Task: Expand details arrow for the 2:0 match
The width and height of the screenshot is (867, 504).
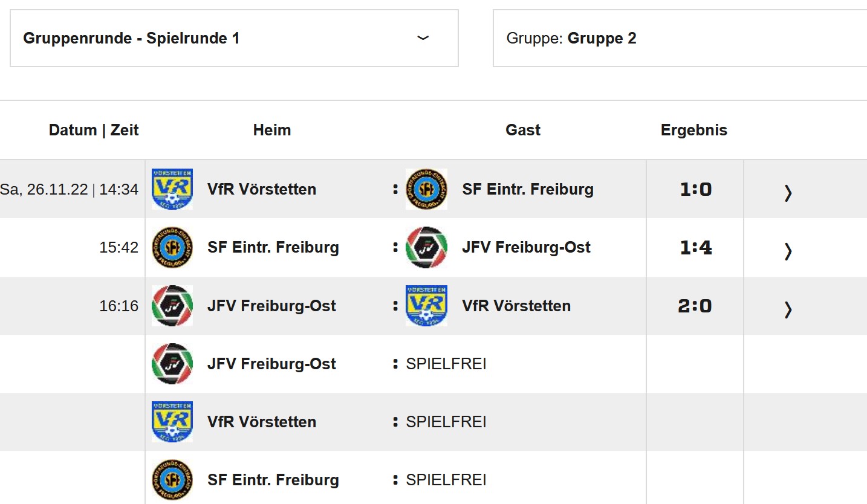Action: [788, 309]
